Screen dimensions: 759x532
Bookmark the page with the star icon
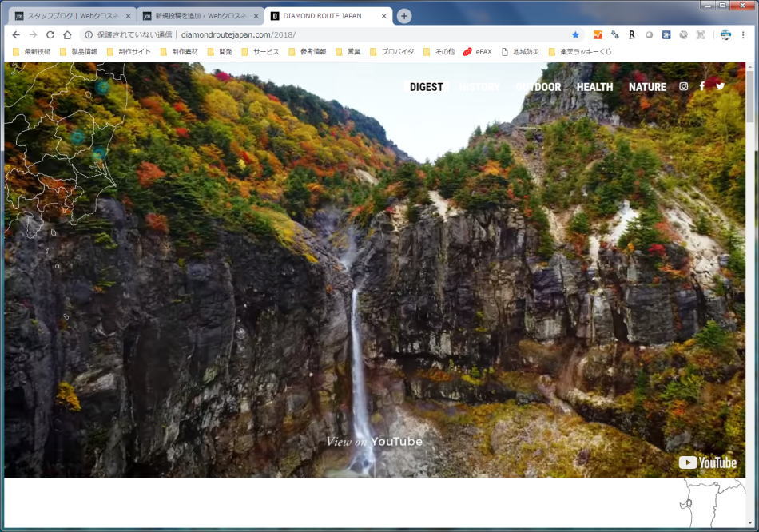pyautogui.click(x=574, y=35)
